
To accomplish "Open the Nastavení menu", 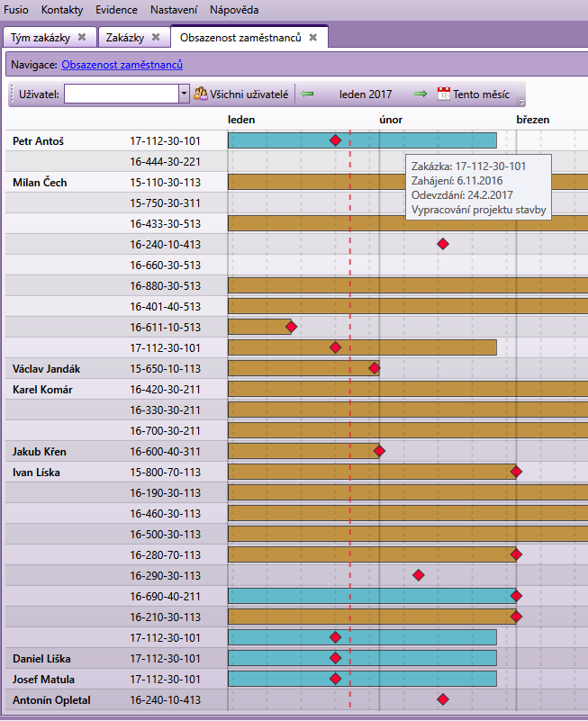I will [174, 10].
